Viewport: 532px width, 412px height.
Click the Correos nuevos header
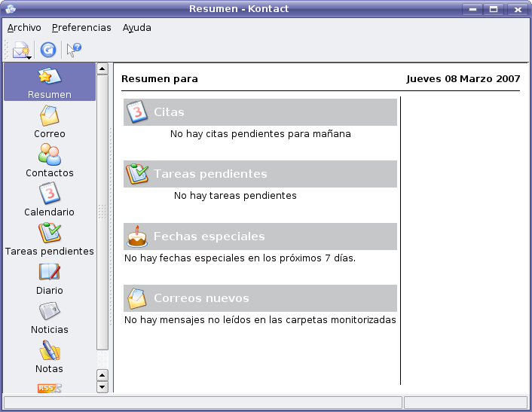tap(260, 298)
